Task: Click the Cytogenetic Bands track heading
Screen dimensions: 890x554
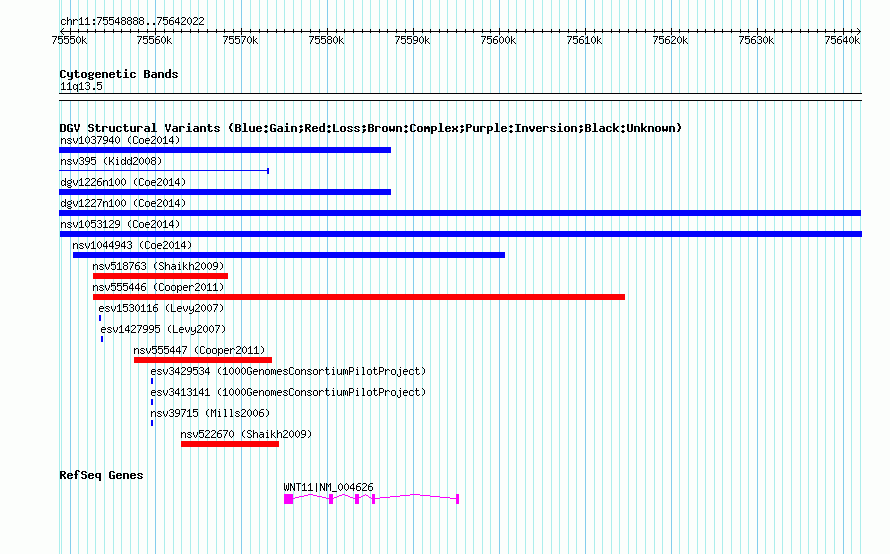Action: click(119, 74)
